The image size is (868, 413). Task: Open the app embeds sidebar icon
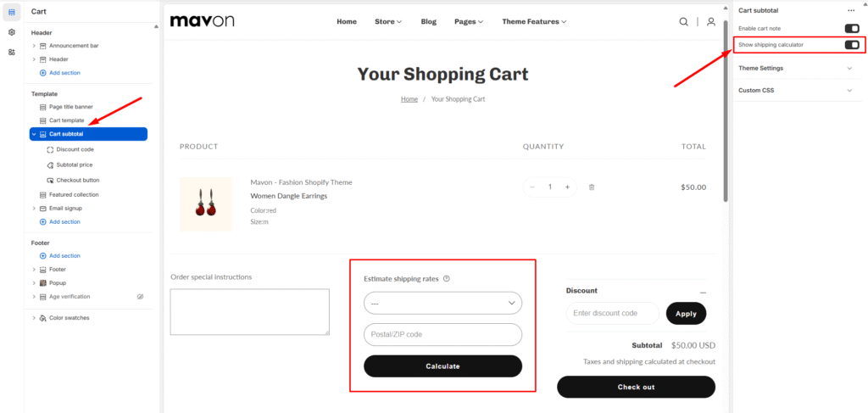coord(12,52)
